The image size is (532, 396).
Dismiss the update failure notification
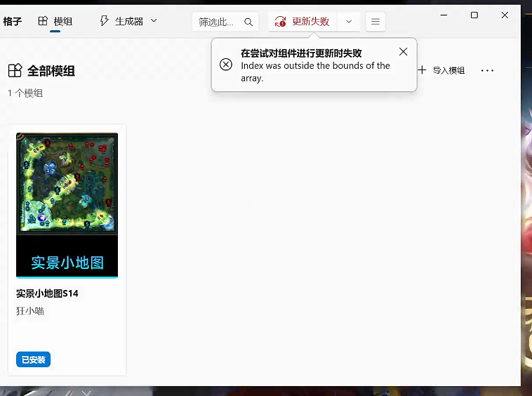[x=403, y=52]
